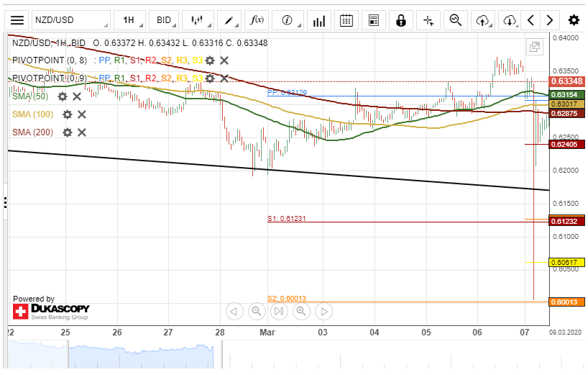Click the Mar date axis label
588x375 pixels.
tap(267, 333)
